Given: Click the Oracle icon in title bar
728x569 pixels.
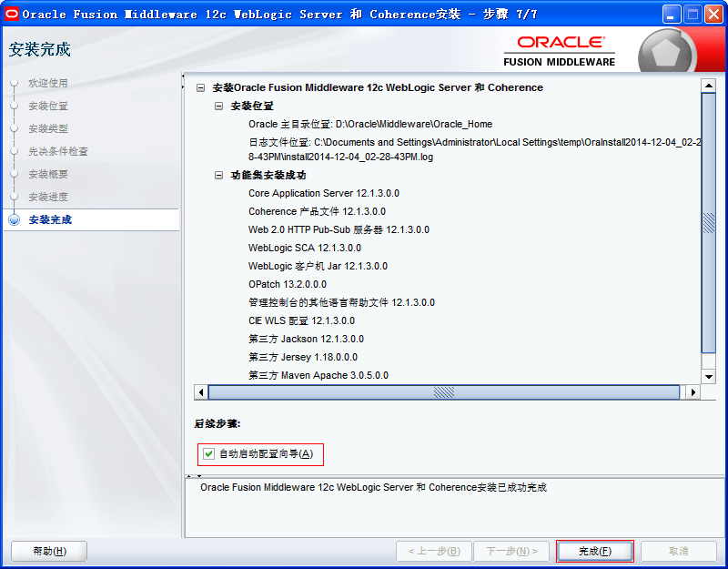Looking at the screenshot, I should (x=12, y=14).
